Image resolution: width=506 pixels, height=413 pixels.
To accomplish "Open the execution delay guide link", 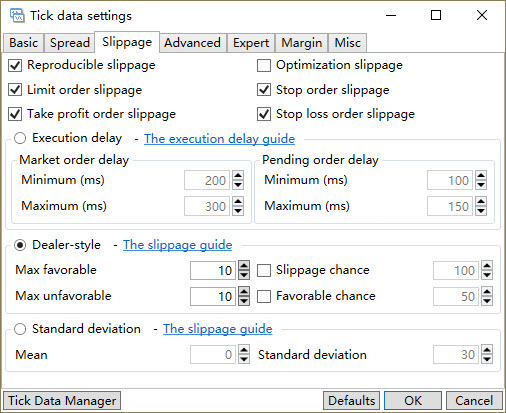I will pos(219,139).
